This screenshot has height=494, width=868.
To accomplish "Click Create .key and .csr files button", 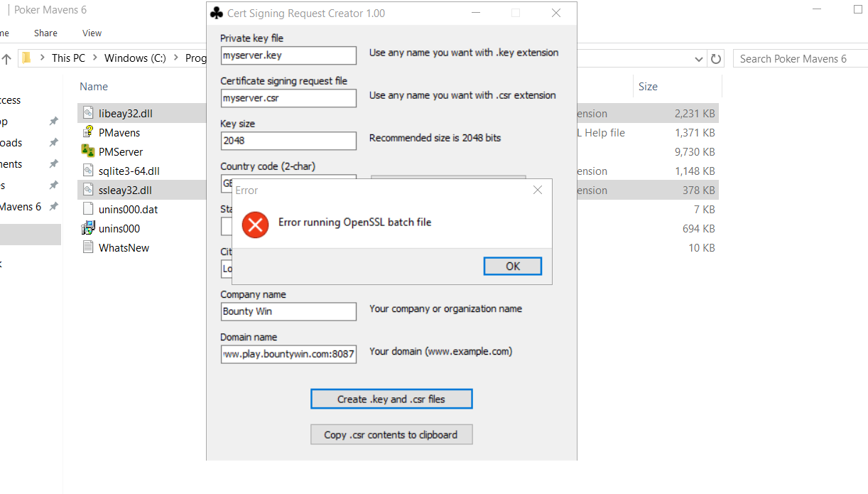I will (391, 399).
